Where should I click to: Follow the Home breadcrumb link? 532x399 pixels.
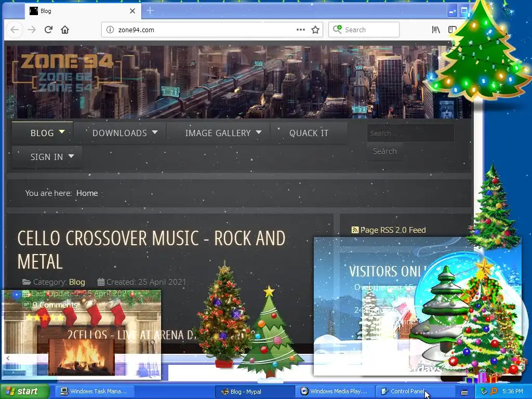click(x=87, y=193)
